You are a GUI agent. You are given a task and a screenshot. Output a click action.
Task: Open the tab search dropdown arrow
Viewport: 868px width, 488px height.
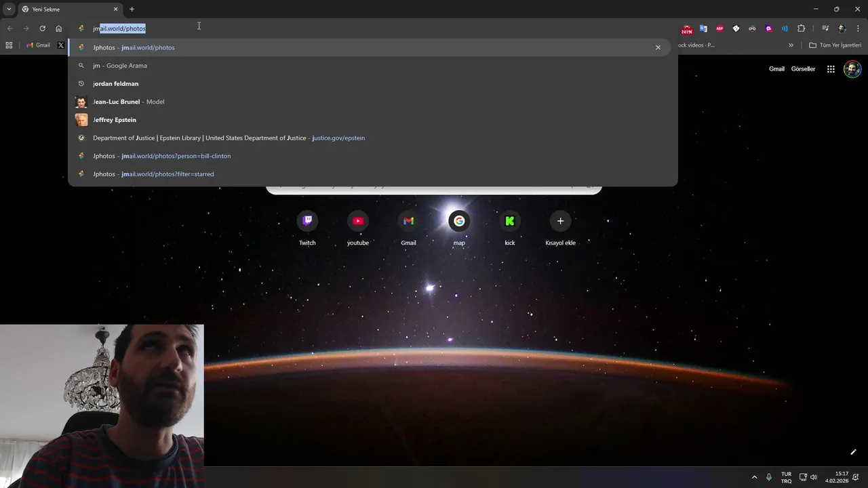pyautogui.click(x=9, y=9)
